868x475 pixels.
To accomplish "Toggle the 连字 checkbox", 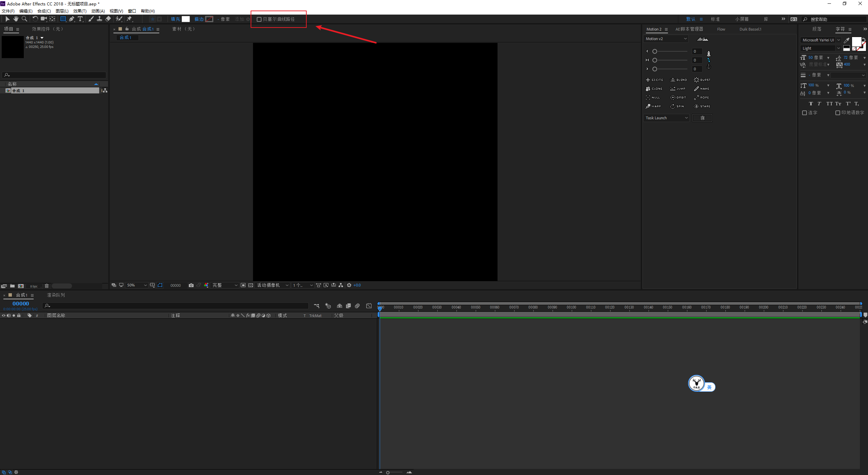I will [804, 113].
